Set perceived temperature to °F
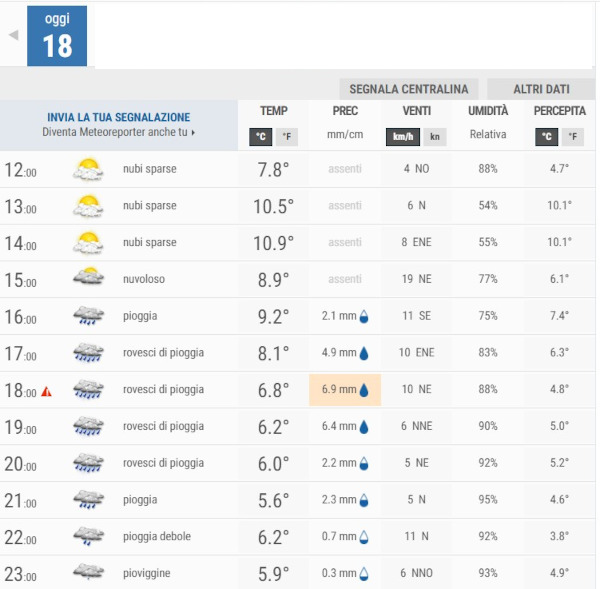The width and height of the screenshot is (600, 589). [x=574, y=137]
